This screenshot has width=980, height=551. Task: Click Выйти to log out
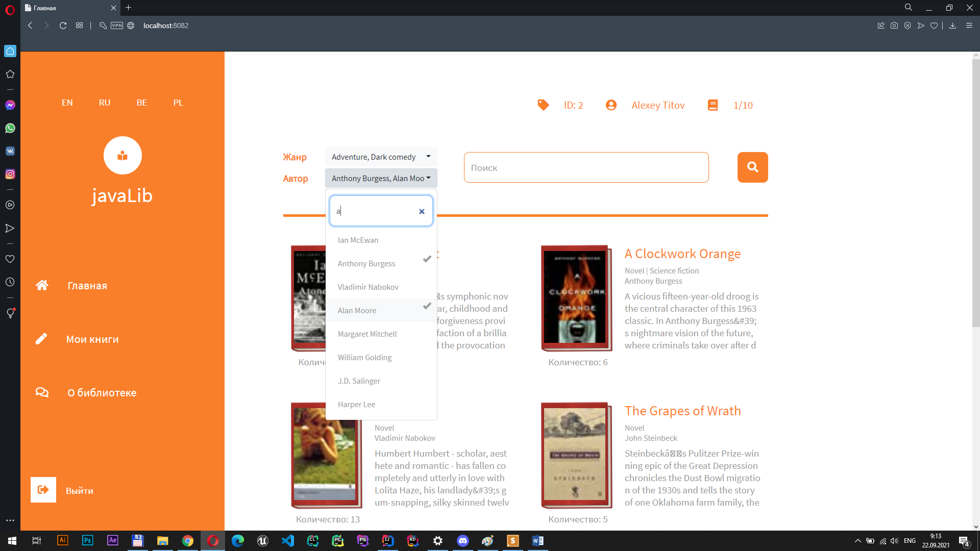click(x=80, y=491)
